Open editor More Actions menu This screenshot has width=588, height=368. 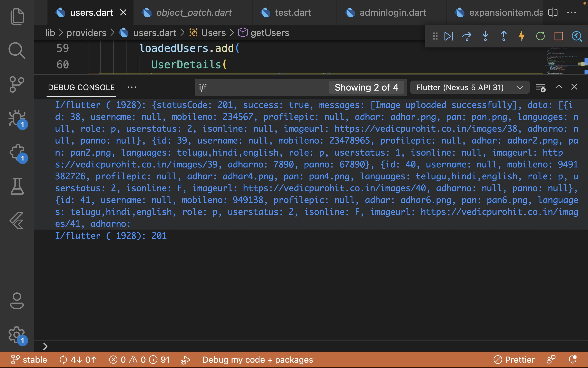pos(571,12)
